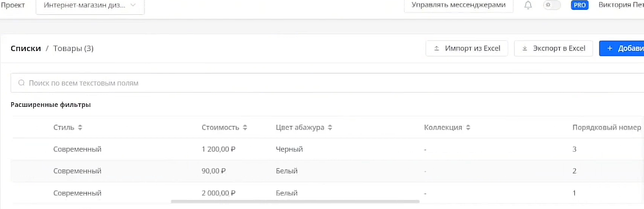Click the PRO badge icon

pos(579,5)
